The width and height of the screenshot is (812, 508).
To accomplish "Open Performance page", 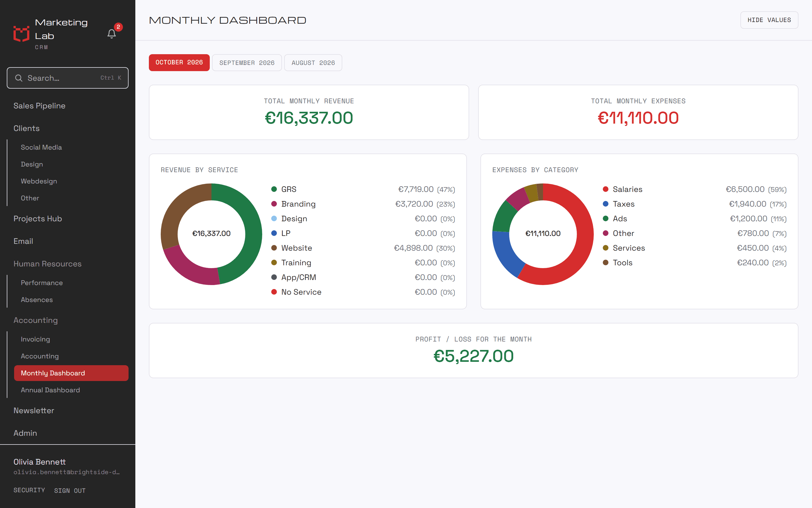I will tap(42, 283).
